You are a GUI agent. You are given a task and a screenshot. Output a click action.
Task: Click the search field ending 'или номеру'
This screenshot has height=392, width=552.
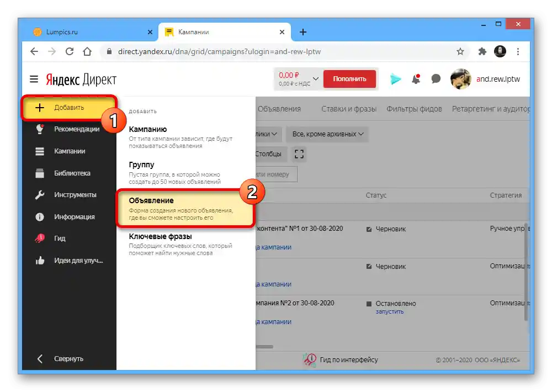[277, 174]
